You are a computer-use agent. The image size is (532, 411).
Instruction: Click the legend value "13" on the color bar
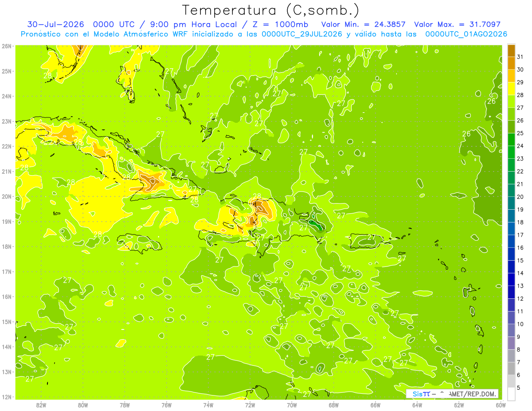click(x=520, y=286)
